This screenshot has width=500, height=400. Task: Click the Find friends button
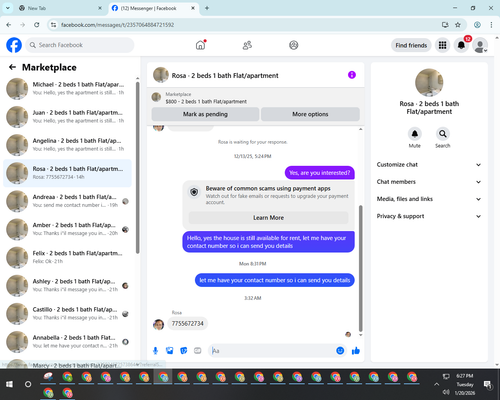pyautogui.click(x=411, y=45)
